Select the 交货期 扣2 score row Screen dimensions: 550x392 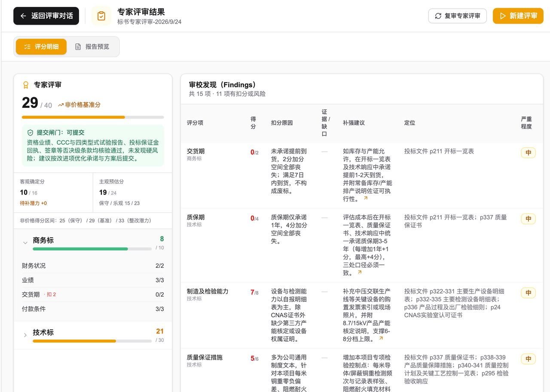(x=93, y=294)
